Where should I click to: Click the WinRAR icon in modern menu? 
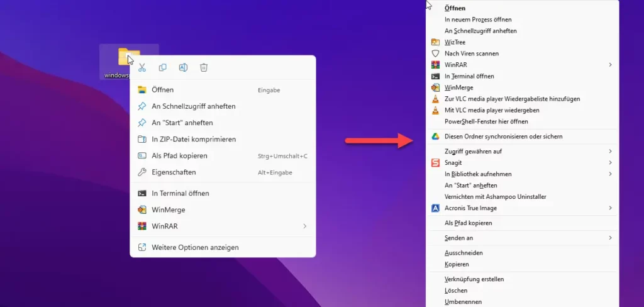(x=142, y=226)
